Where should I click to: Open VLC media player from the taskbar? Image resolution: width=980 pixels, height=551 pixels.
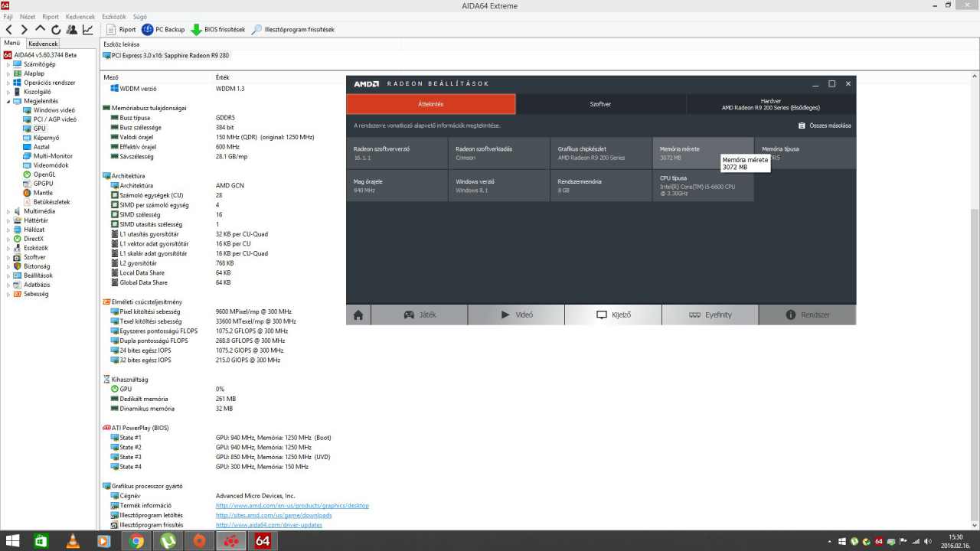pyautogui.click(x=73, y=541)
